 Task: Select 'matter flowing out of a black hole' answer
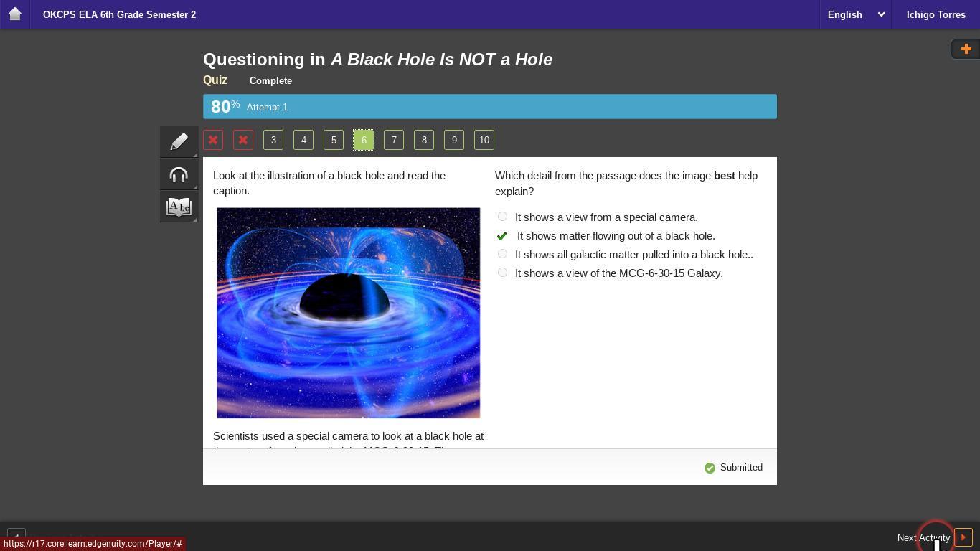[502, 236]
